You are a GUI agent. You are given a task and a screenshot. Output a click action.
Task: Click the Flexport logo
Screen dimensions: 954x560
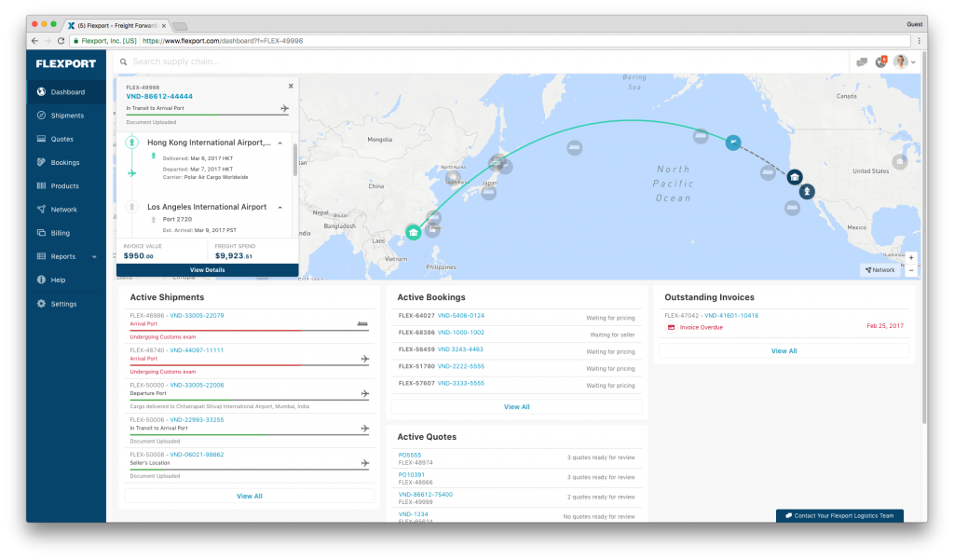point(66,63)
